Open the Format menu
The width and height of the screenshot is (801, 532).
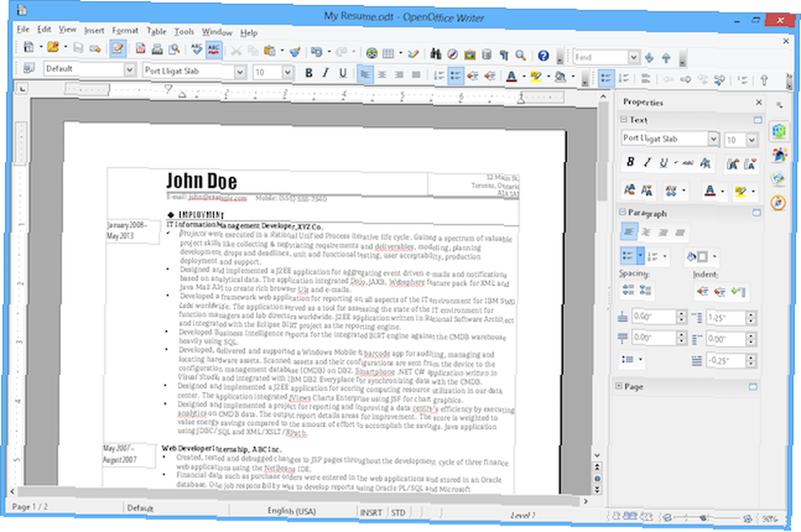[125, 31]
